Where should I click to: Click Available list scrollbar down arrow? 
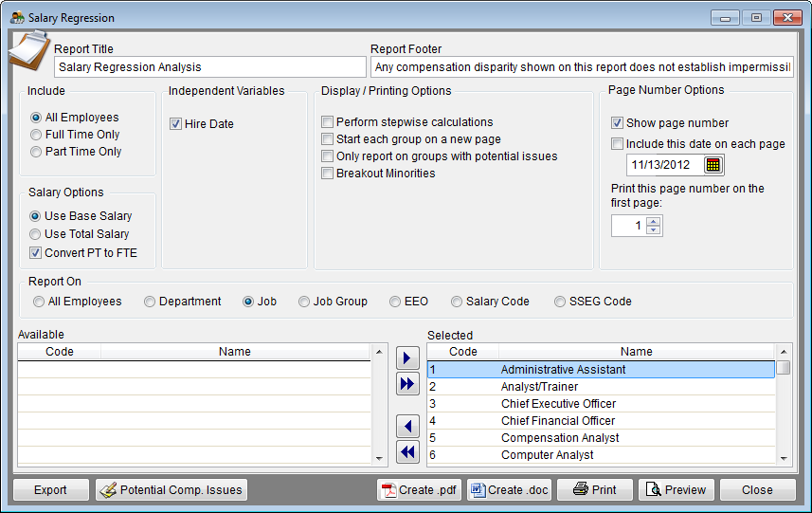click(x=379, y=458)
